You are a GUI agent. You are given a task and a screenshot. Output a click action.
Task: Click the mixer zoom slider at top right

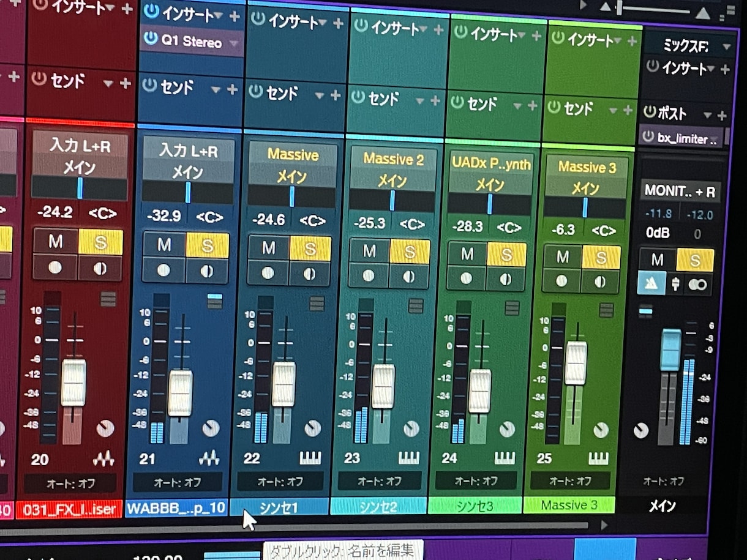[x=654, y=9]
